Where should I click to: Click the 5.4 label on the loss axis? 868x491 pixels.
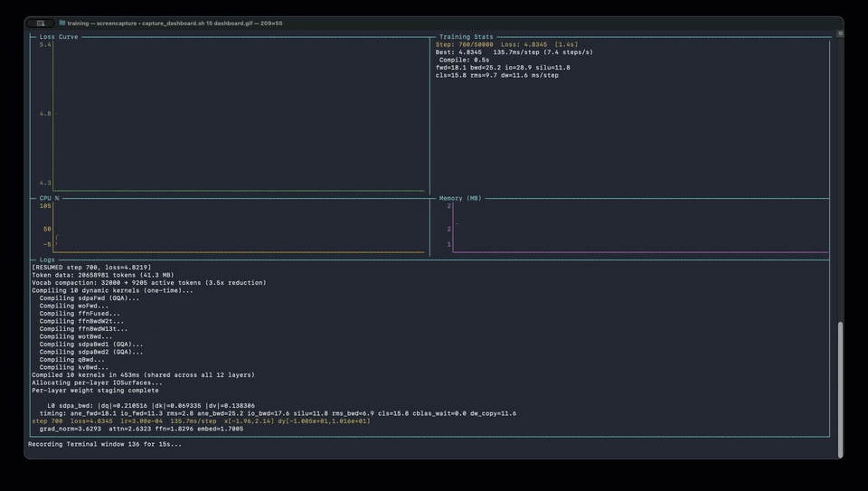[x=44, y=44]
